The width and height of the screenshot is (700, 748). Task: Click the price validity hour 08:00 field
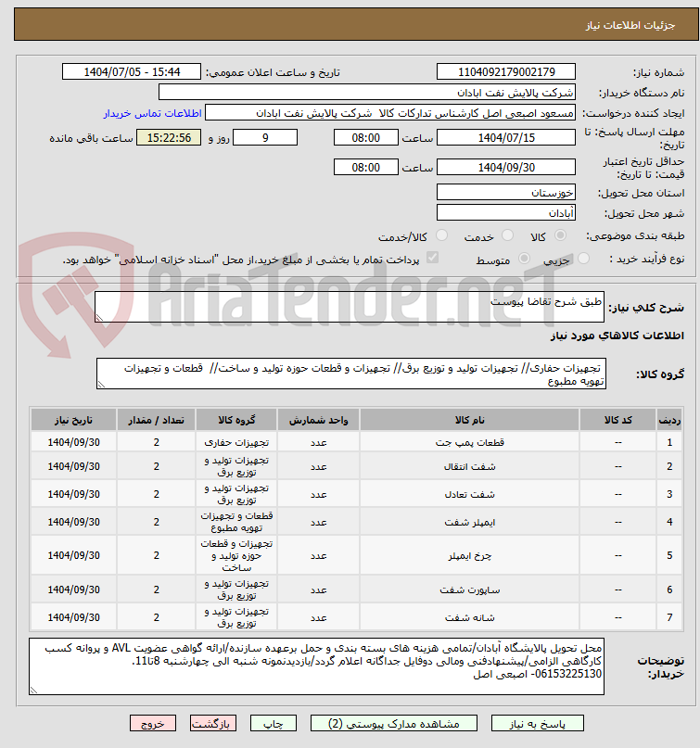tap(366, 168)
